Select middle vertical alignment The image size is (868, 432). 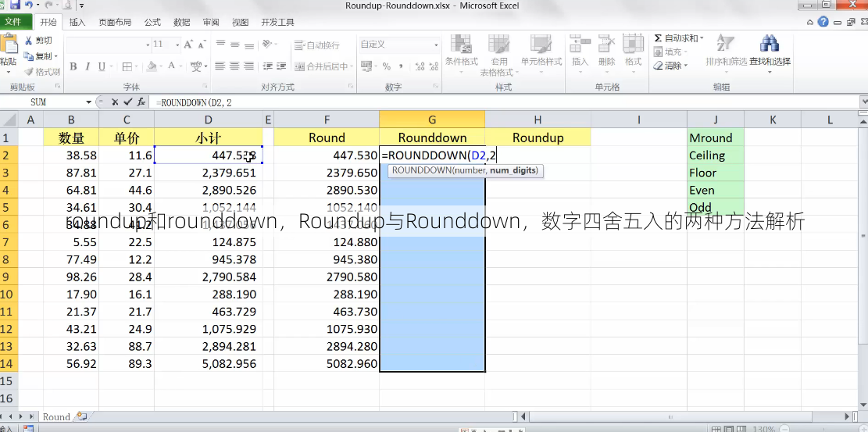pos(234,45)
